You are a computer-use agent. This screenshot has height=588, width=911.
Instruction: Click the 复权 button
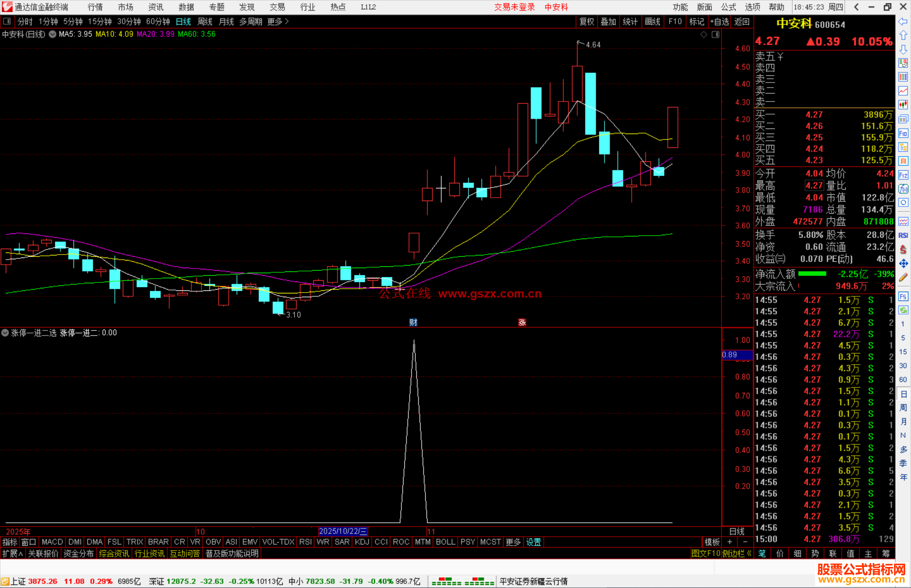pos(586,21)
